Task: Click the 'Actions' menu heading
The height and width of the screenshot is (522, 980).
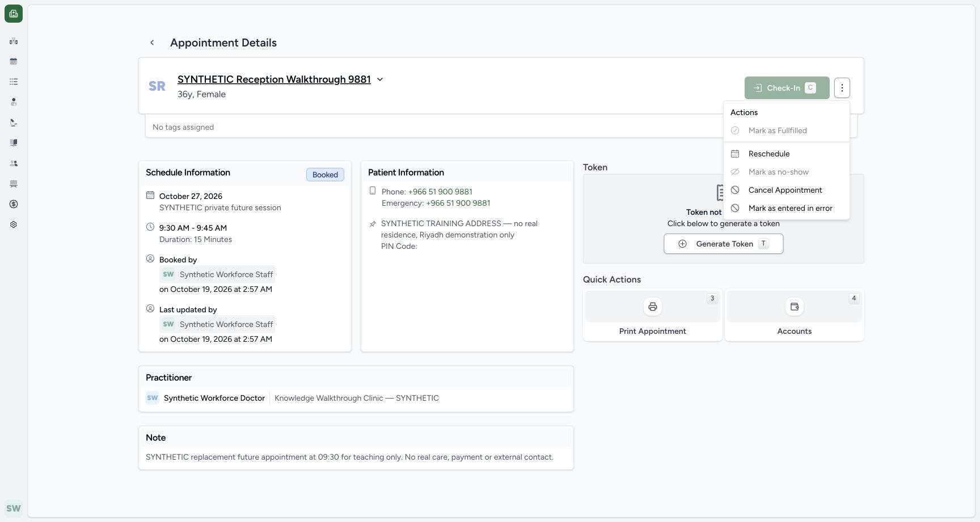Action: (x=744, y=112)
